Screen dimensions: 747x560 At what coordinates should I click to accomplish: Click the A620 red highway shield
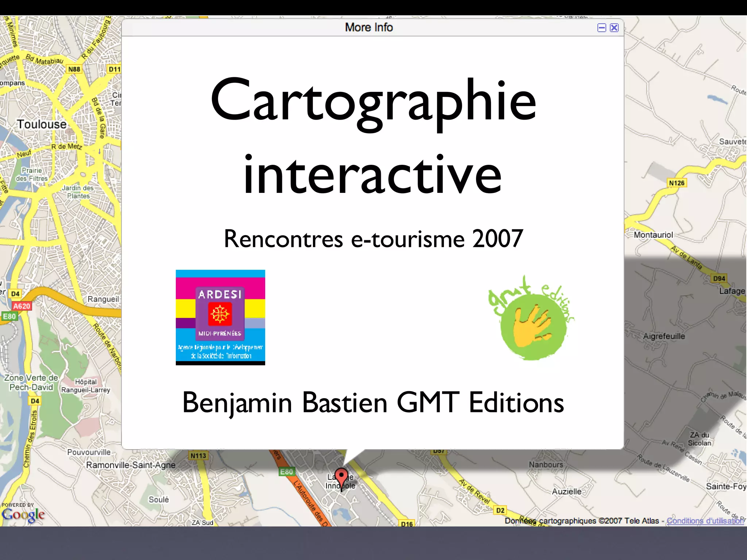coord(22,306)
